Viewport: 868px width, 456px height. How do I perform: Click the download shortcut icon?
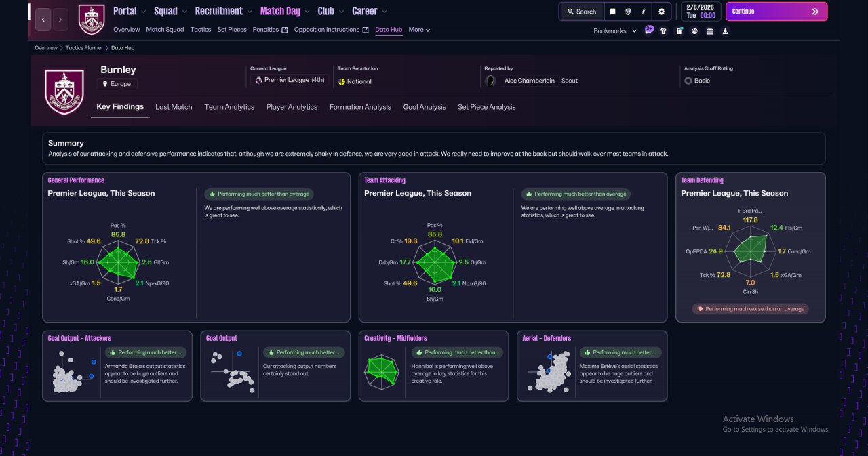pyautogui.click(x=726, y=30)
